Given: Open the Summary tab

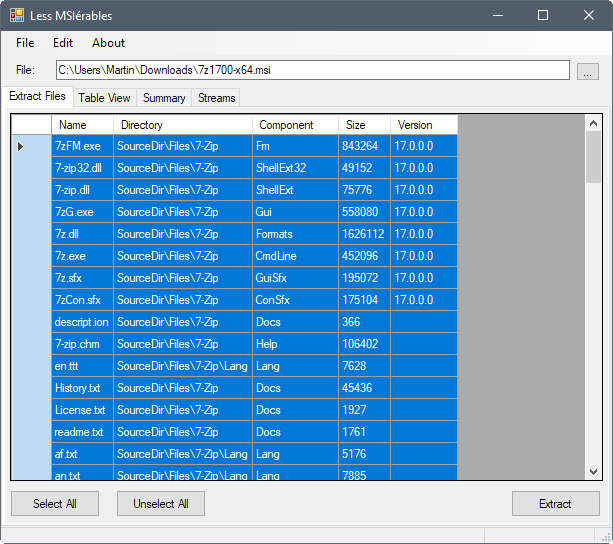Looking at the screenshot, I should coord(164,98).
